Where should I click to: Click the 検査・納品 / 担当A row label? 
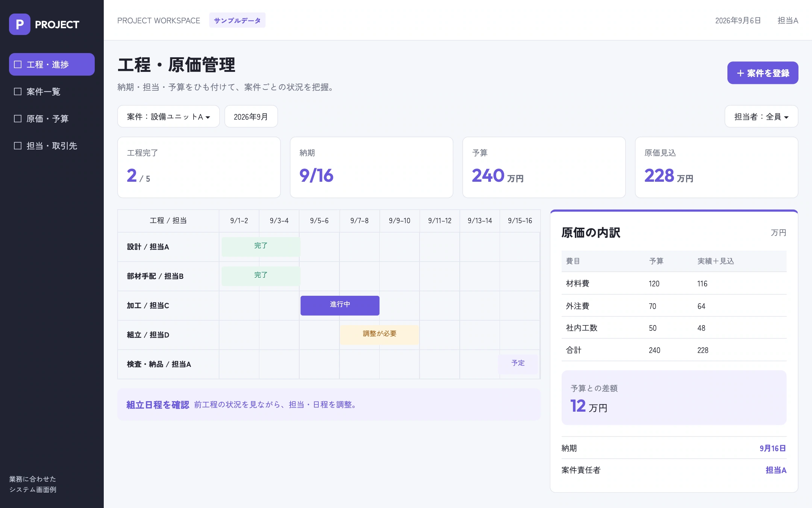159,364
